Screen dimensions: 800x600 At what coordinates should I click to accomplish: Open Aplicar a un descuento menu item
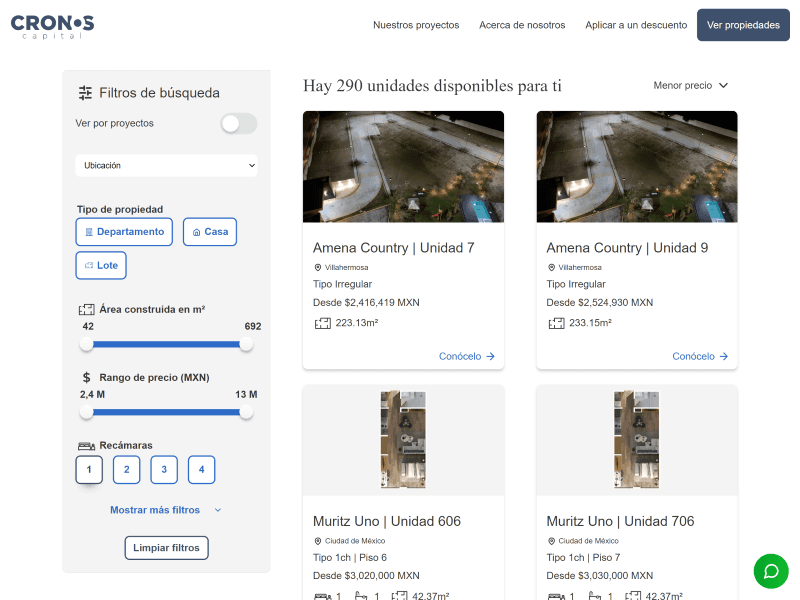click(x=636, y=25)
